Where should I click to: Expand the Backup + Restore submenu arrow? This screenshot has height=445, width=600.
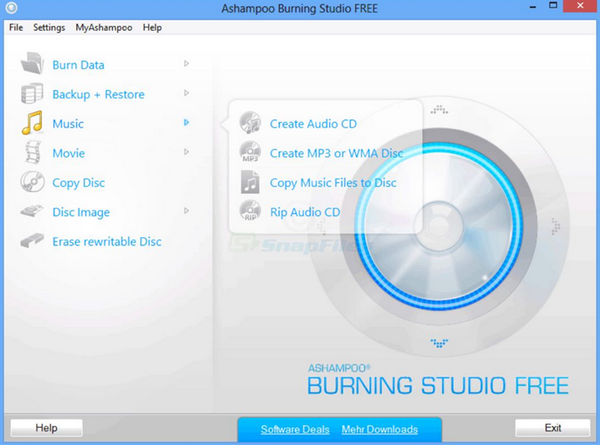[186, 94]
